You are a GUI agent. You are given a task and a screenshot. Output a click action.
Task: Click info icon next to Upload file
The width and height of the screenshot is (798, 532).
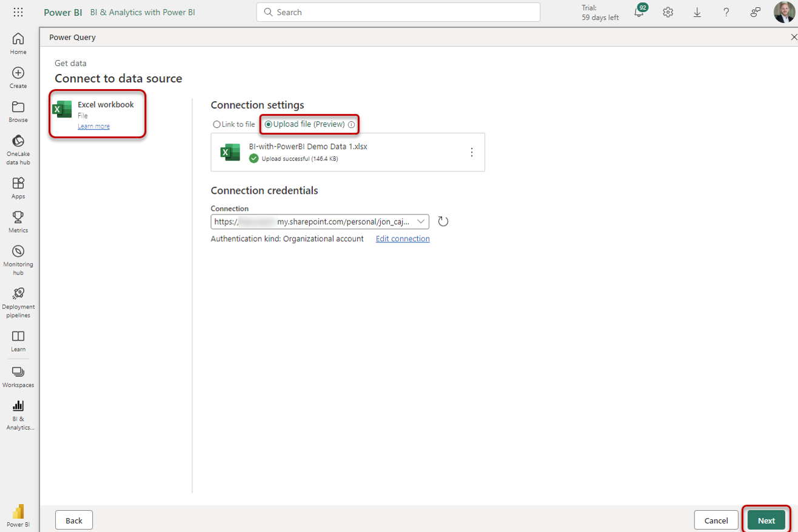(351, 125)
